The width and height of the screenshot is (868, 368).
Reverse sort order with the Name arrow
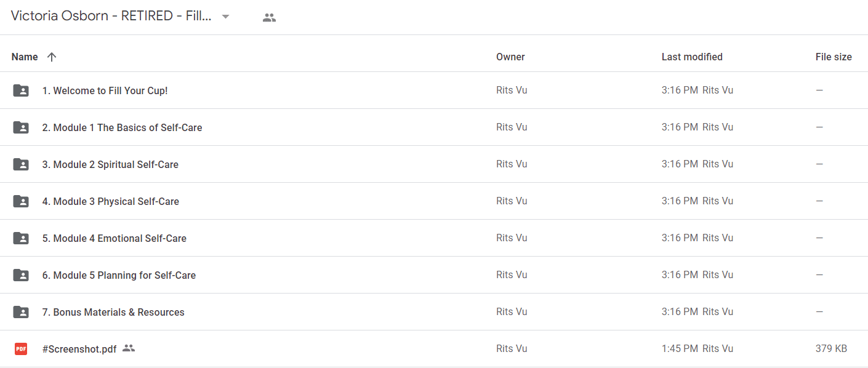(x=52, y=57)
